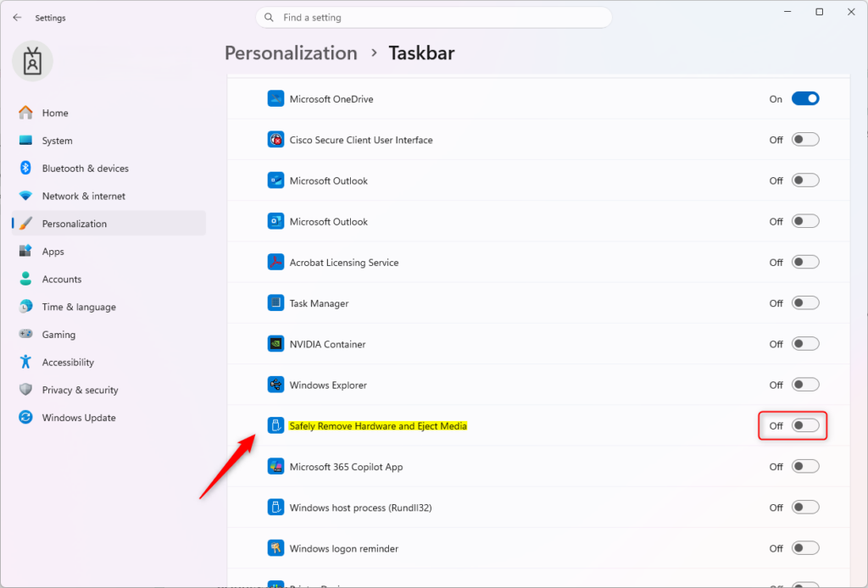Click the Microsoft 365 Copilot App icon

(x=275, y=466)
